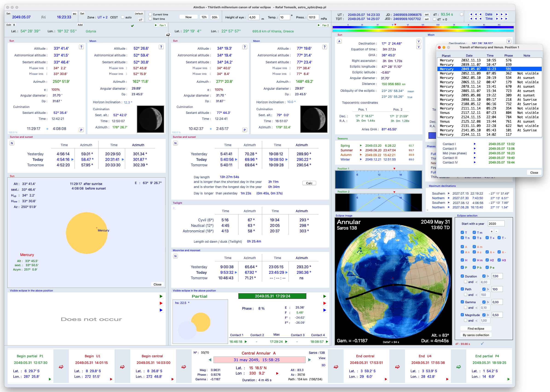Image resolution: width=550 pixels, height=392 pixels.
Task: Click the Moon phase image in Gdynia Moon panel
Action: point(151,119)
